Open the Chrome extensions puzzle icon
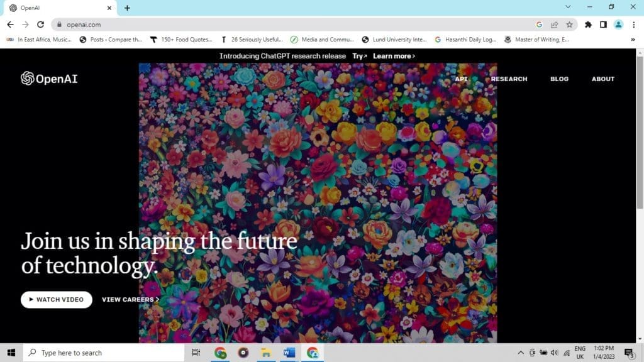644x362 pixels. coord(588,25)
